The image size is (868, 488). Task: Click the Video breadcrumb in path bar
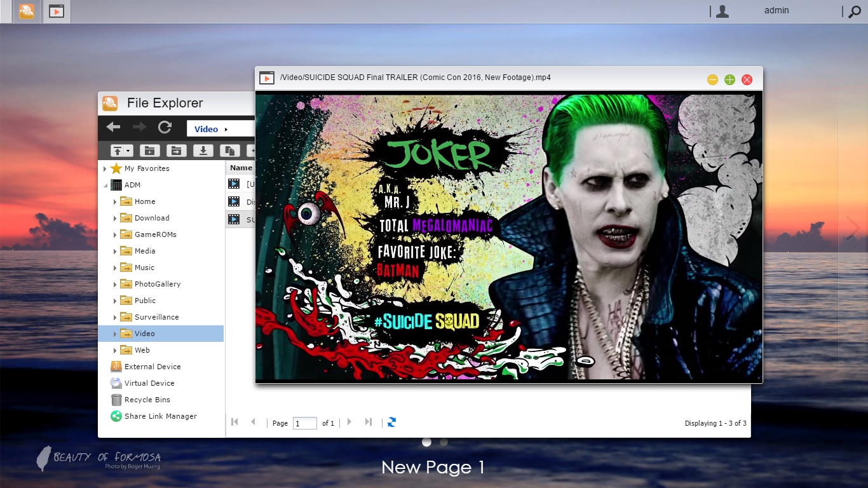click(206, 129)
